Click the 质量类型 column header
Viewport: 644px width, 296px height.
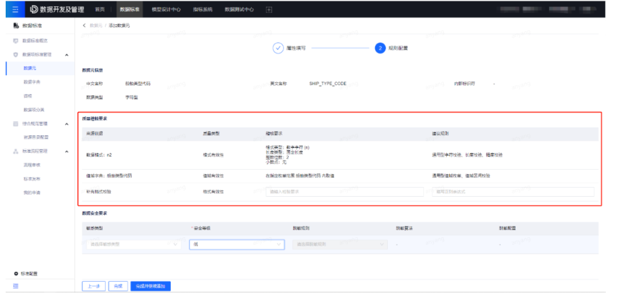(211, 134)
